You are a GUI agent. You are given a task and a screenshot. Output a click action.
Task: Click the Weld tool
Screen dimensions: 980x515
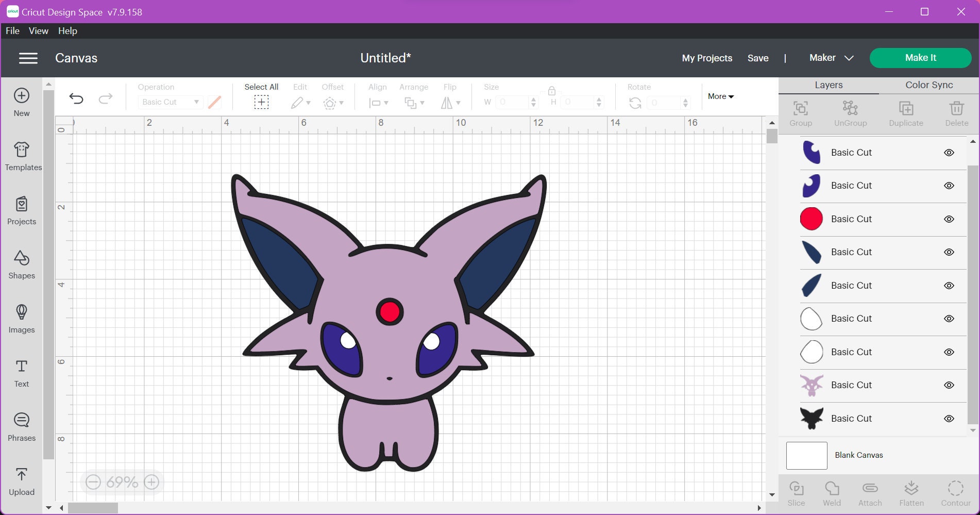click(x=832, y=492)
